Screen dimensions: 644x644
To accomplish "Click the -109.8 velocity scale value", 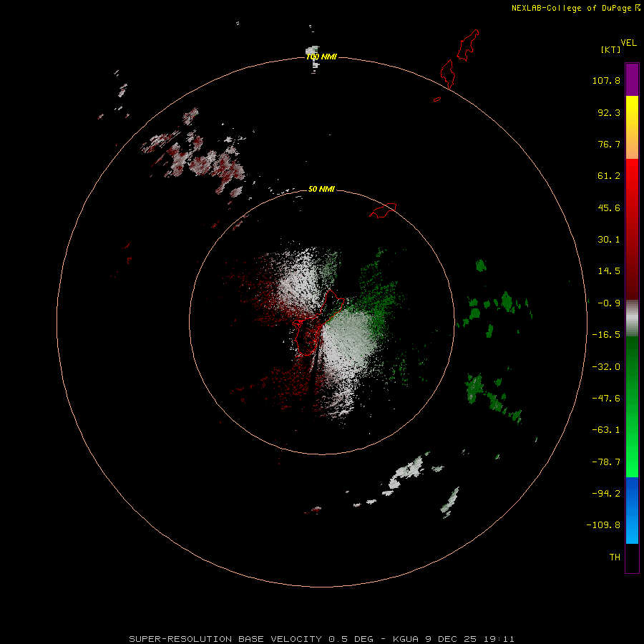I will pos(603,525).
